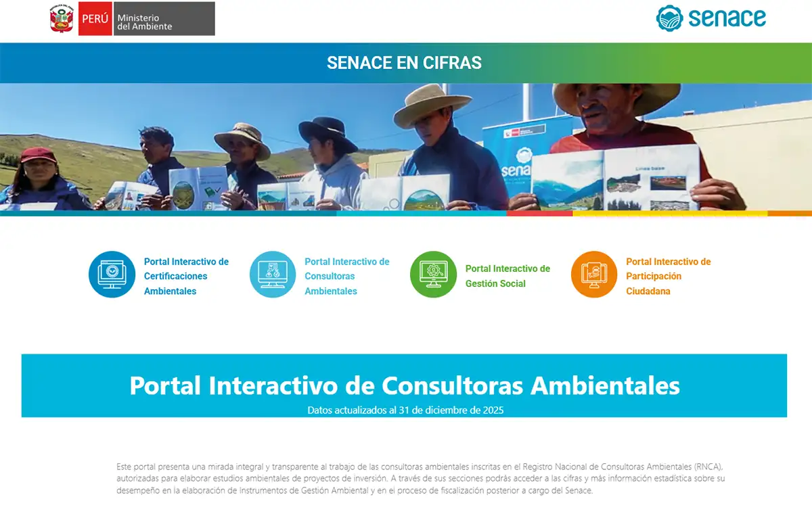Click the datos actualizados date text
812x520 pixels.
tap(406, 408)
